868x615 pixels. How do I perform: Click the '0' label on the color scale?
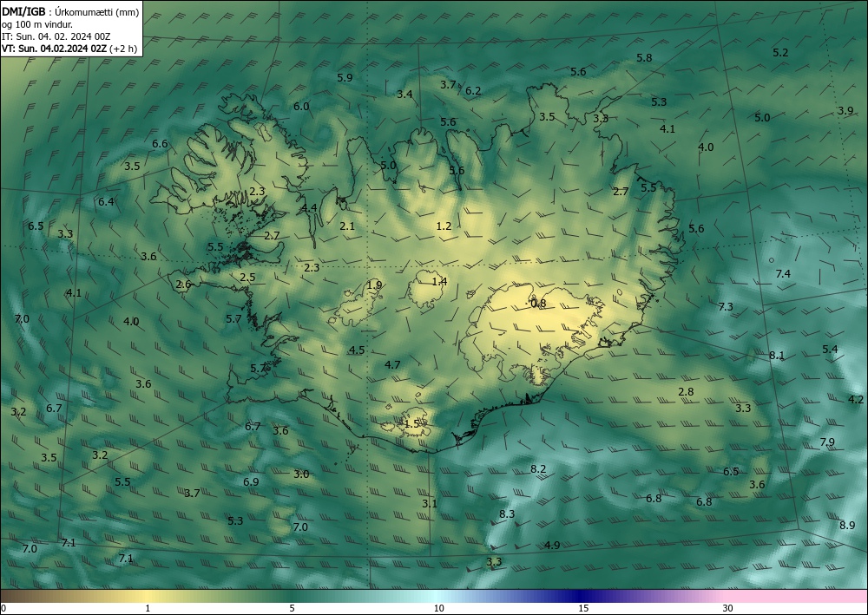tap(3, 608)
